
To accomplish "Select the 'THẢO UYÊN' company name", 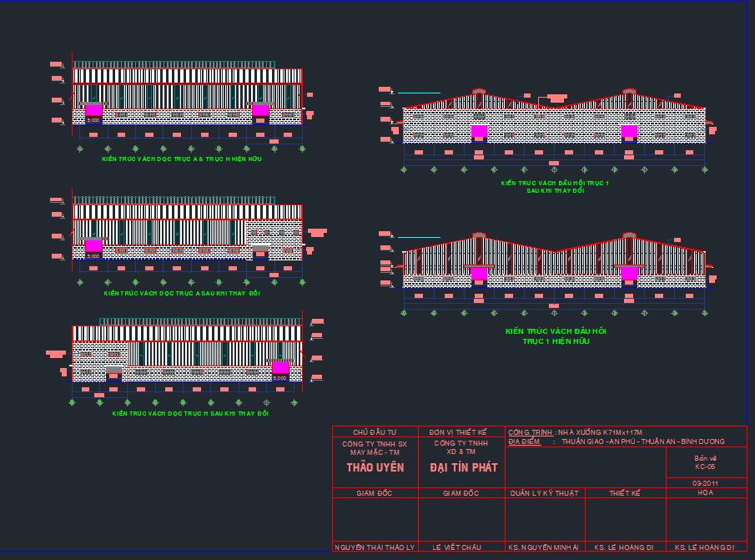I will coord(375,467).
